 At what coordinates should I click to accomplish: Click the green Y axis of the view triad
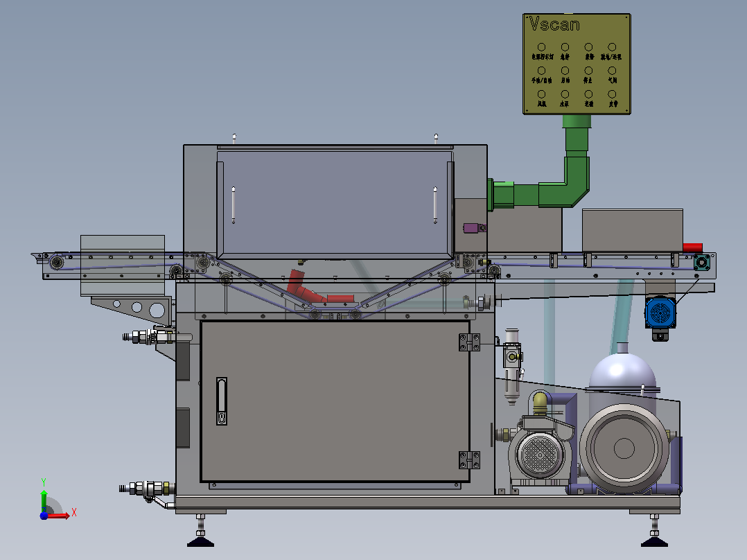(x=44, y=501)
